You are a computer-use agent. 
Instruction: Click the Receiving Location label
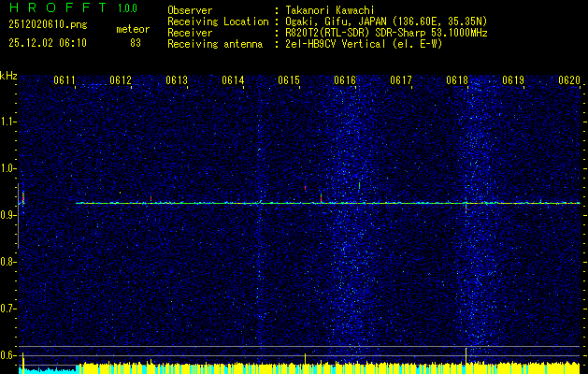(x=218, y=22)
